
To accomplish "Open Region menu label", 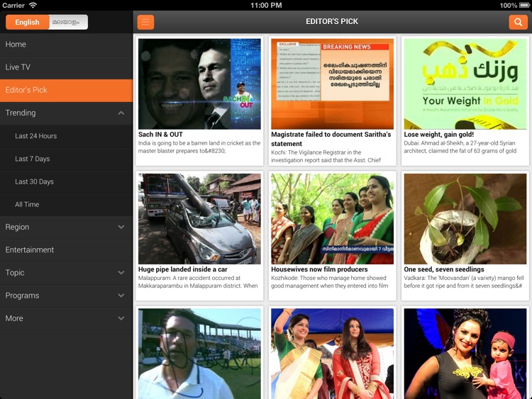I will tap(17, 227).
